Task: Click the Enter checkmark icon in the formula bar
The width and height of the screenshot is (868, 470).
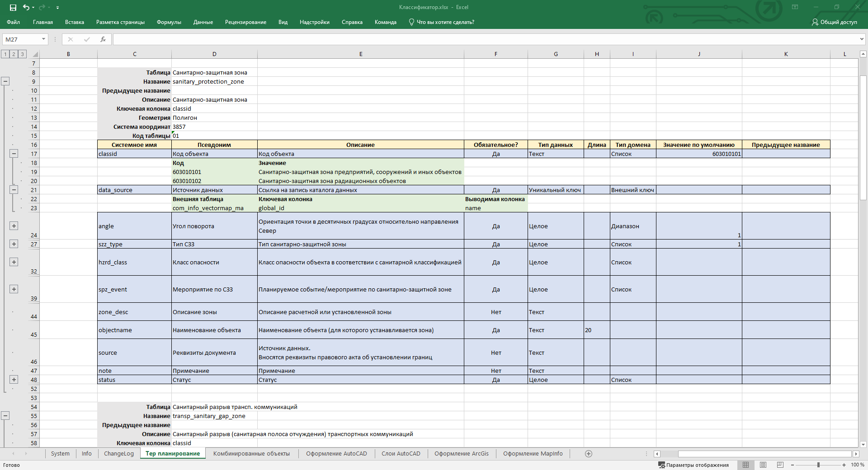Action: tap(87, 39)
